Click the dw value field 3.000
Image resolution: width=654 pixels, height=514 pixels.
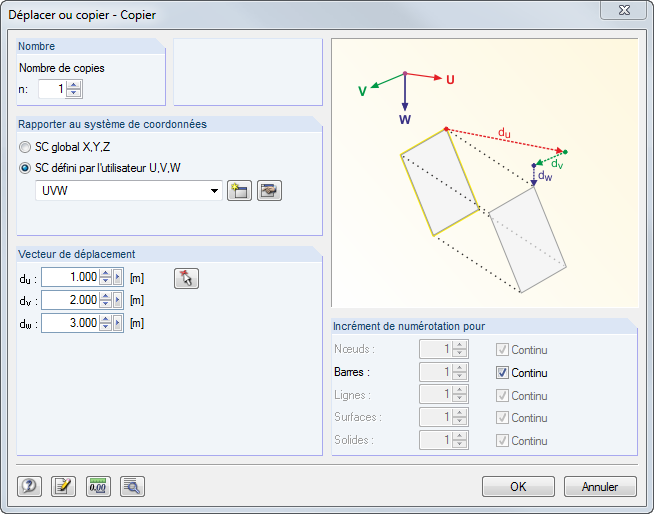click(x=70, y=323)
